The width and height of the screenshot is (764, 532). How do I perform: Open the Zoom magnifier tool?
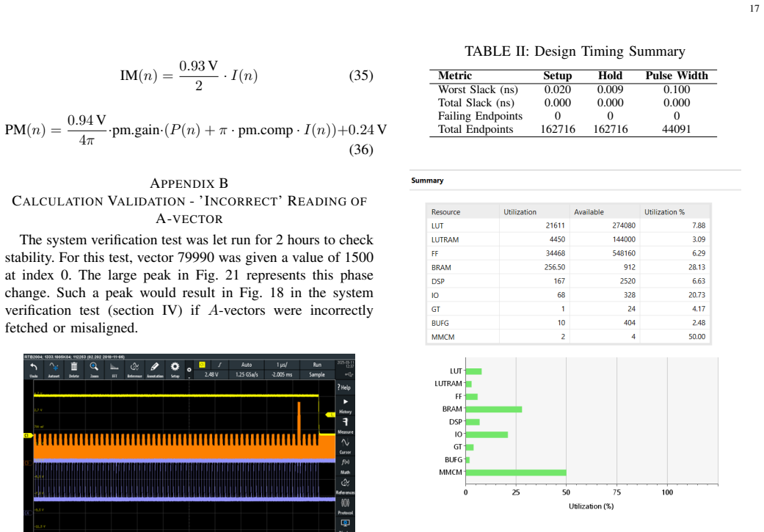pyautogui.click(x=94, y=369)
